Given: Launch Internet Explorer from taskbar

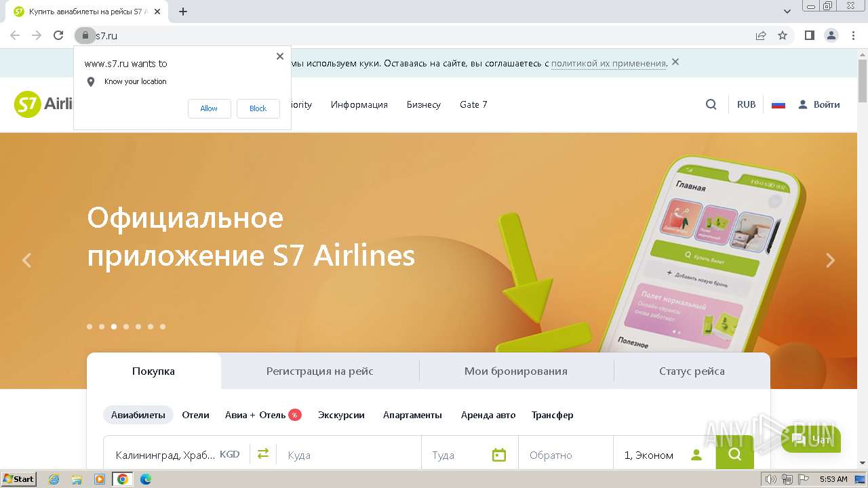Looking at the screenshot, I should pos(54,479).
